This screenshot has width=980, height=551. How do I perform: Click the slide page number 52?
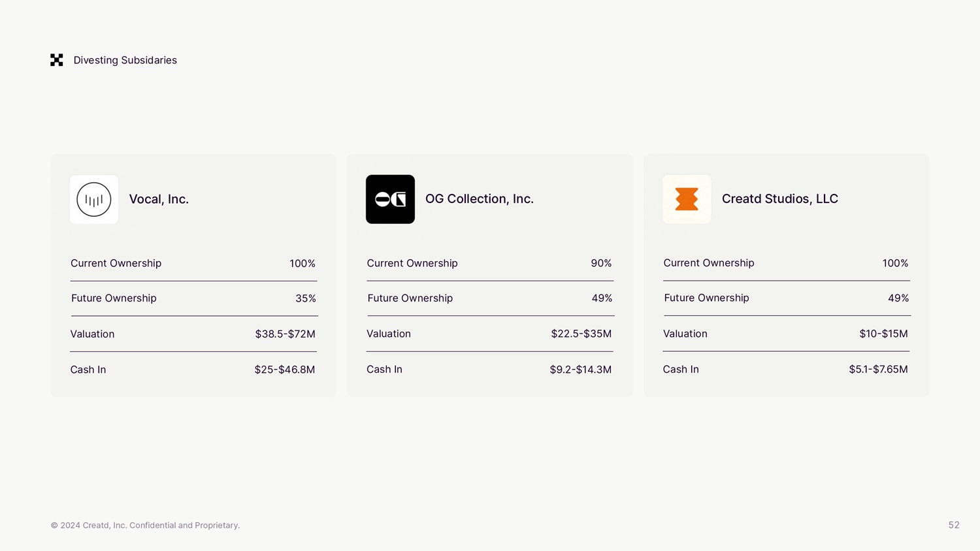(953, 525)
